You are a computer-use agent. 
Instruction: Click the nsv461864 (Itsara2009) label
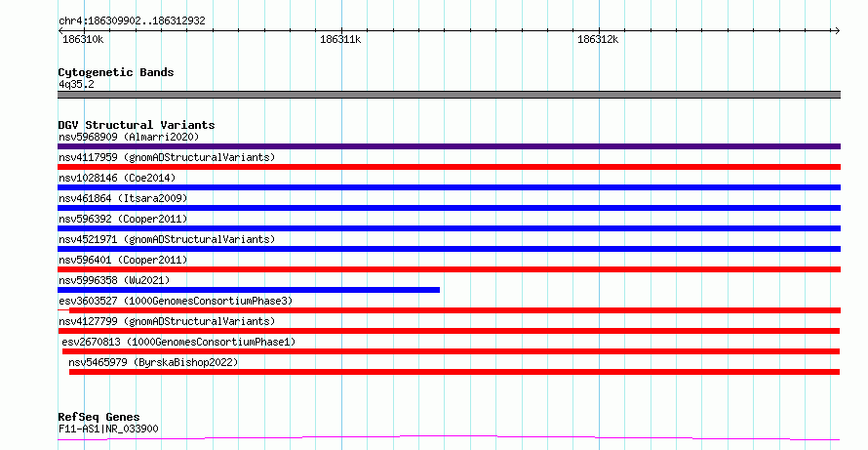pyautogui.click(x=123, y=198)
